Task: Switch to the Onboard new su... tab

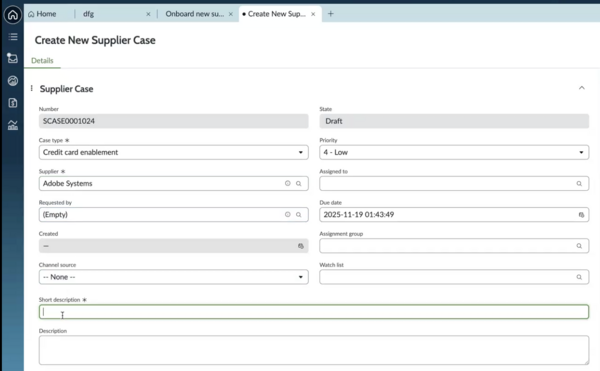Action: click(x=194, y=14)
